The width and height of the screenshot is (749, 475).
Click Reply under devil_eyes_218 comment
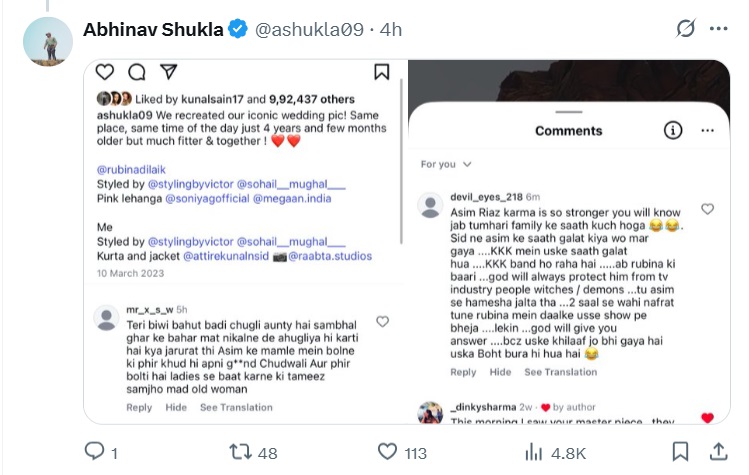(463, 372)
